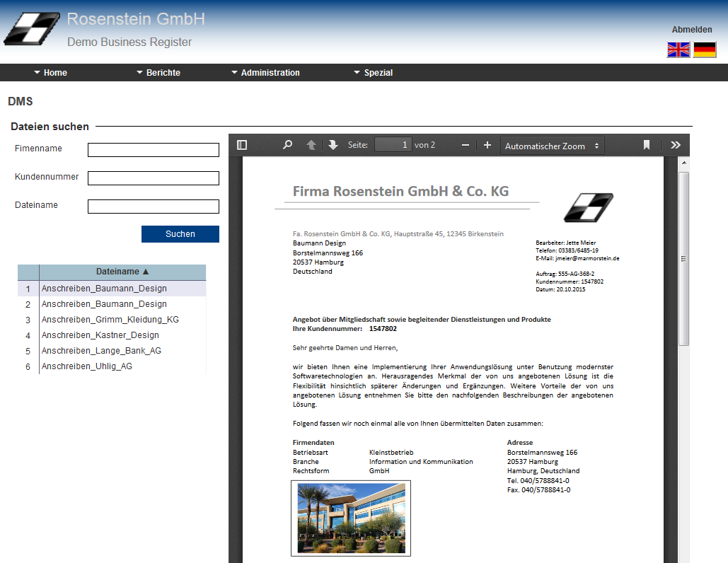
Task: Click the PDF bookmark view icon
Action: [x=646, y=145]
